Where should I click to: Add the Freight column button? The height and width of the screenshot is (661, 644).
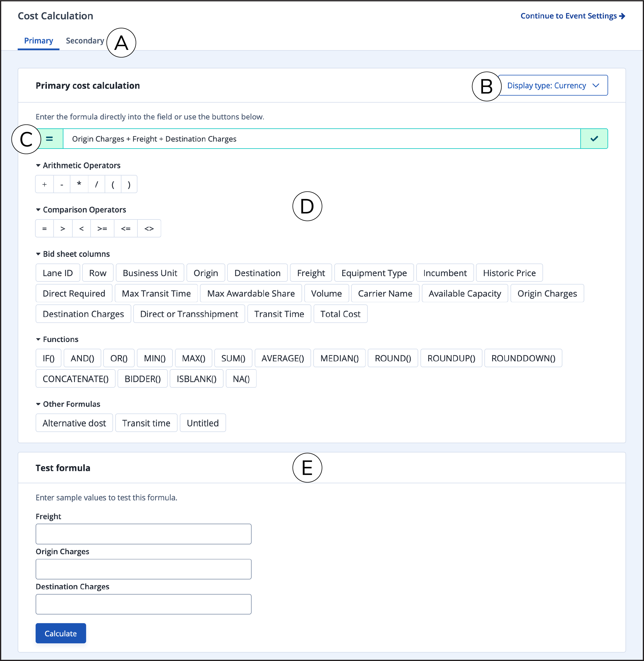click(x=311, y=273)
